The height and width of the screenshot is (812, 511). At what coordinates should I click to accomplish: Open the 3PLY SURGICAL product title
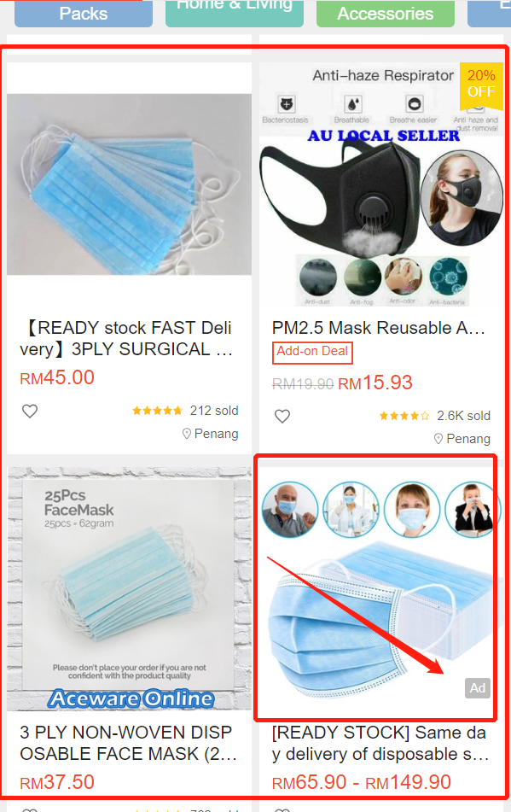point(126,339)
